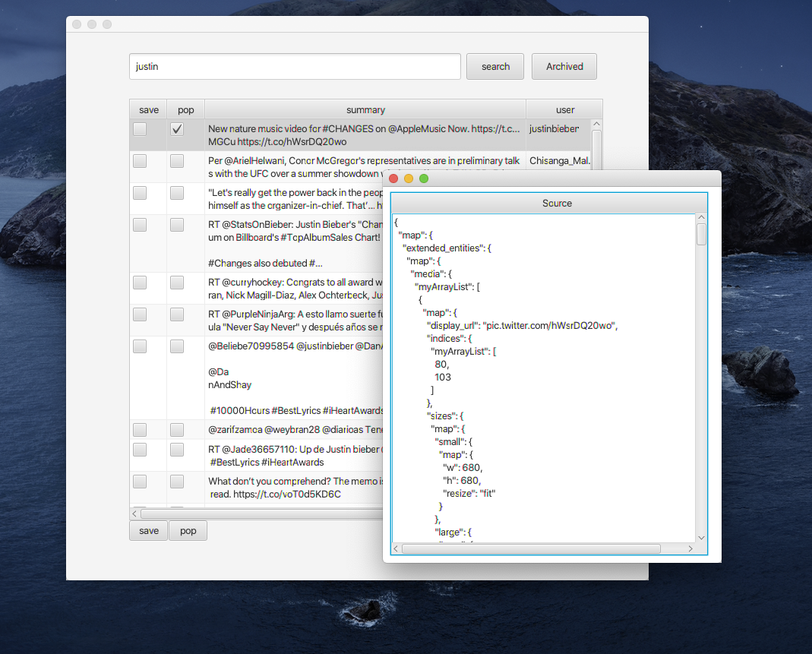Click Source panel vertical scrollbar thumb
The height and width of the screenshot is (654, 812).
pos(701,234)
